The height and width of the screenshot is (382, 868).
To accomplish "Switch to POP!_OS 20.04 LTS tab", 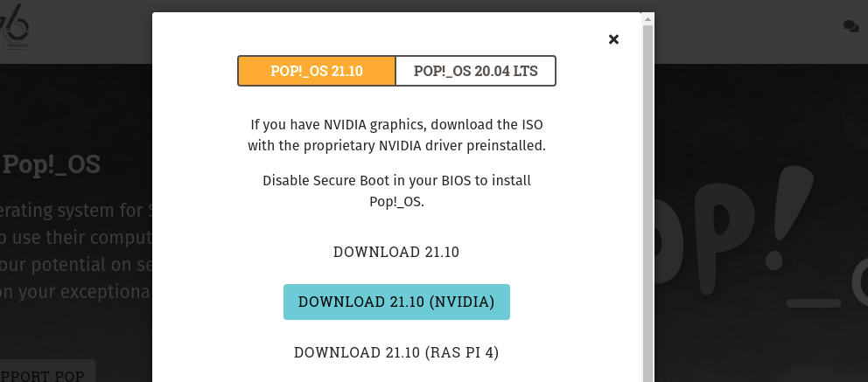I will (x=475, y=71).
